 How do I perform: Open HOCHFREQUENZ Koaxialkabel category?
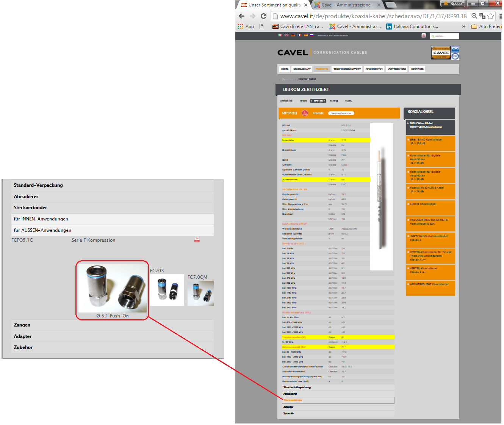point(430,288)
